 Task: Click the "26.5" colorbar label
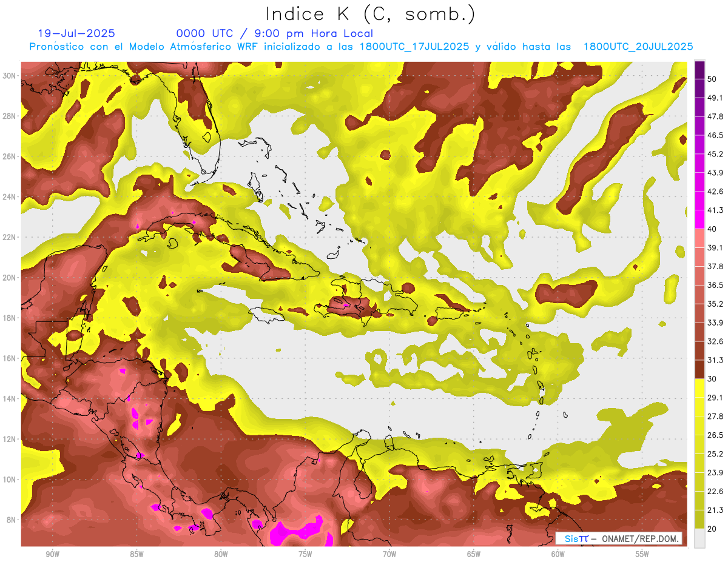pyautogui.click(x=715, y=435)
